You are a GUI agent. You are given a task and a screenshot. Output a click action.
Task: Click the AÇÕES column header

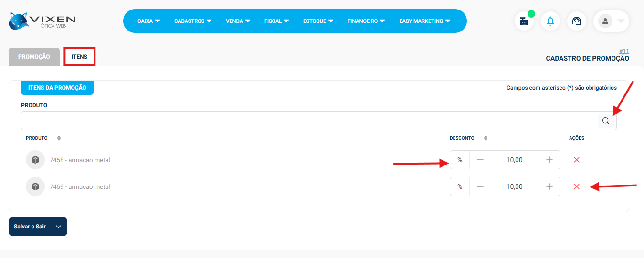[x=577, y=138]
